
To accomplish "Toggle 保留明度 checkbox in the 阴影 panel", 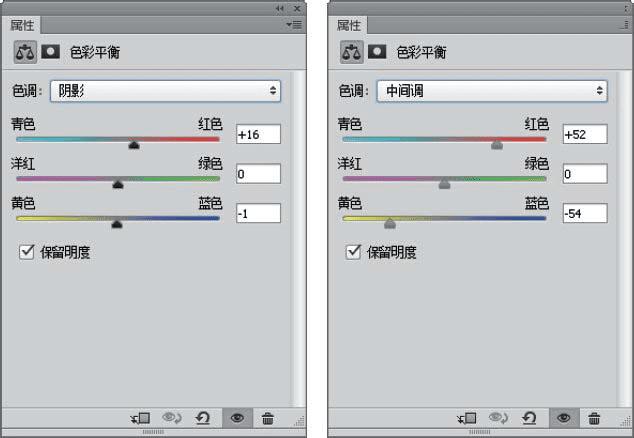I will point(28,252).
